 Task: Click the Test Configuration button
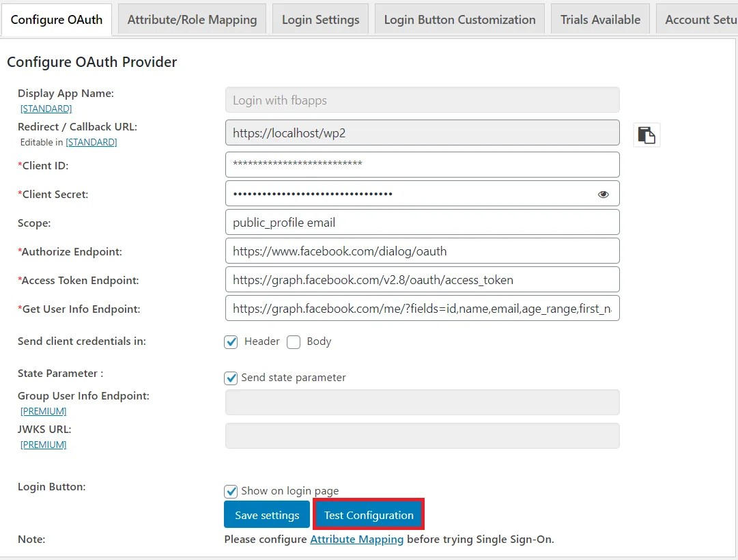pyautogui.click(x=368, y=514)
